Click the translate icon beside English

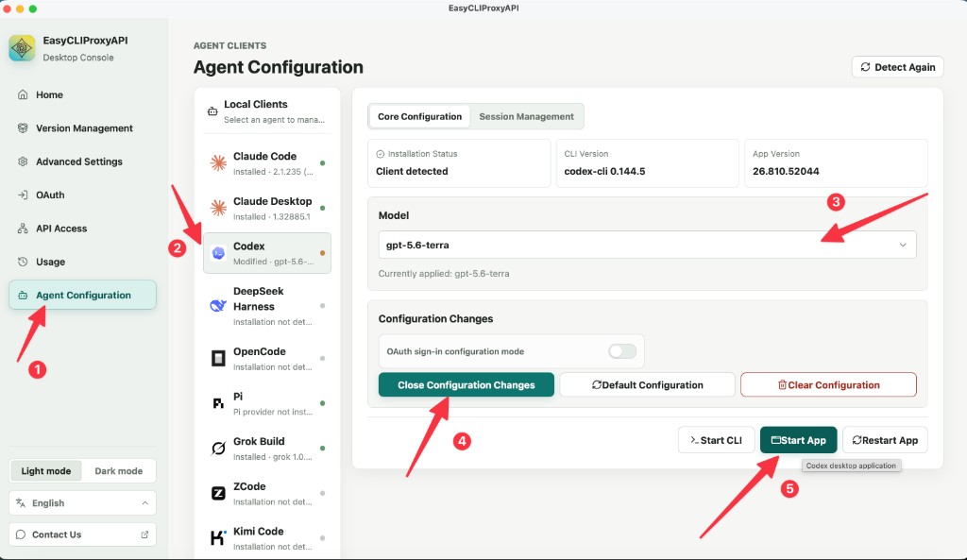click(x=21, y=502)
